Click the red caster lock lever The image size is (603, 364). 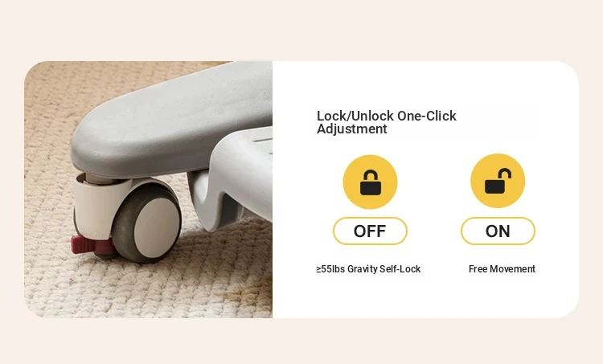click(88, 244)
